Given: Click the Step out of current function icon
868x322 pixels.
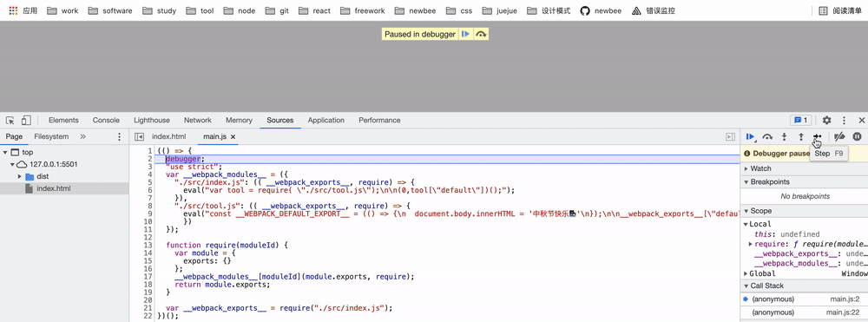Looking at the screenshot, I should point(800,136).
